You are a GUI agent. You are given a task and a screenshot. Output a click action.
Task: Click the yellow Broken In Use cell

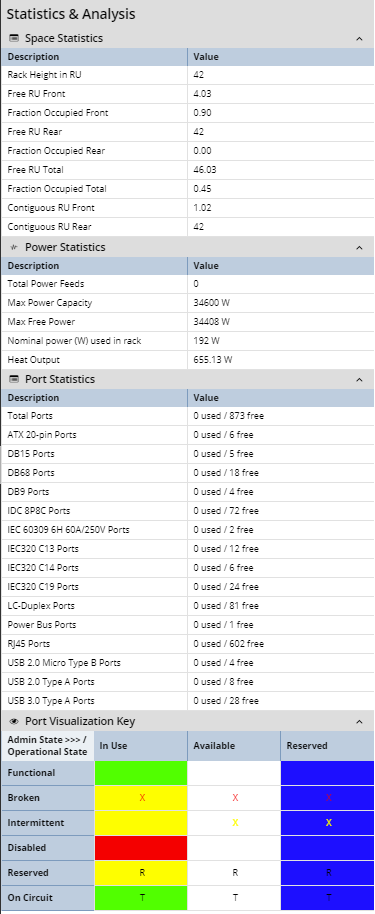coord(141,798)
